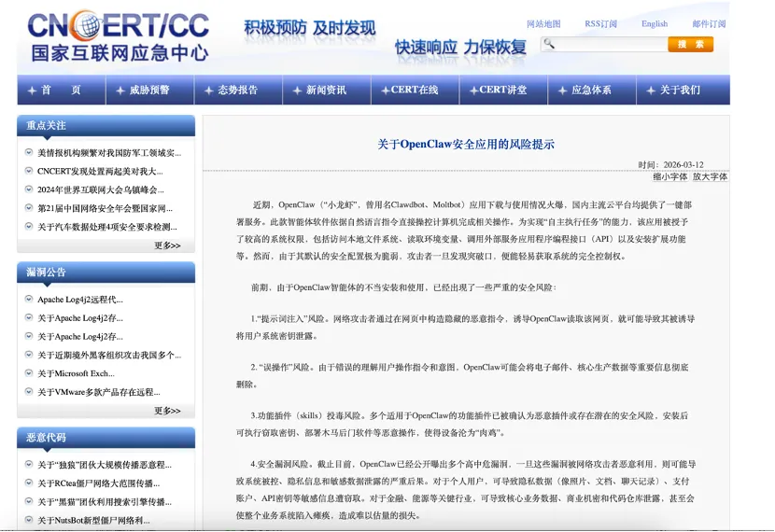775x532 pixels.
Task: Click plus icon next to 威胁预警
Action: tap(120, 91)
